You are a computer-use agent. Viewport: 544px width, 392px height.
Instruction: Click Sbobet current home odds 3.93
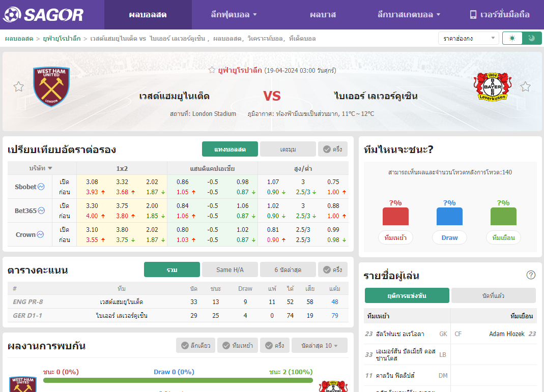(92, 192)
